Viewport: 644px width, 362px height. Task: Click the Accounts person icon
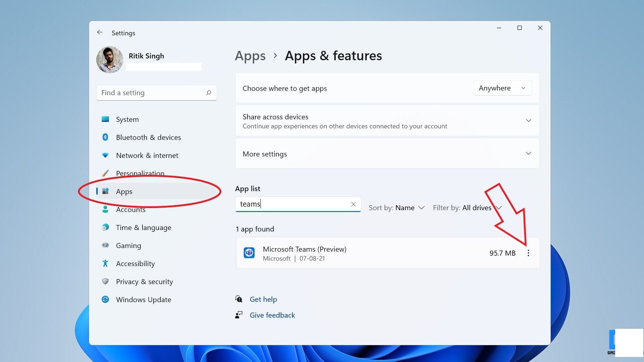coord(105,209)
